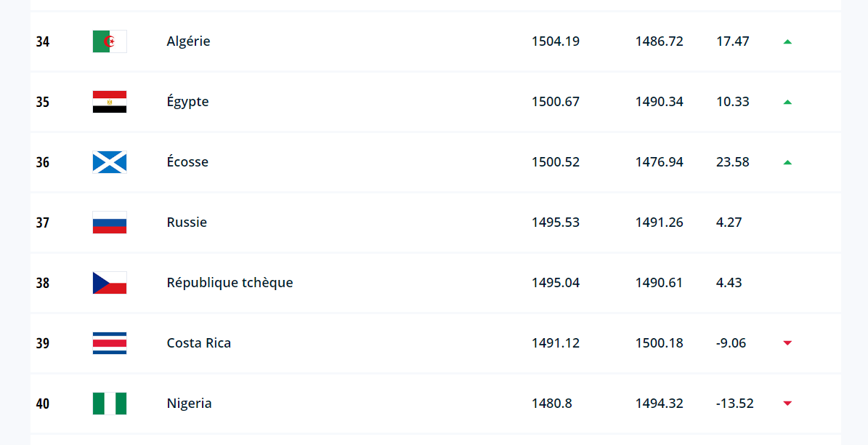Screen dimensions: 868x445
Task: Click the Russia flag icon
Action: (x=110, y=222)
